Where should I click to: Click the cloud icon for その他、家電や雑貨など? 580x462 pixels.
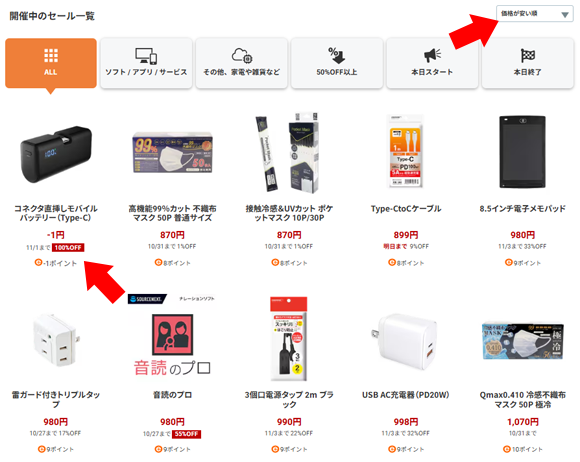[242, 55]
